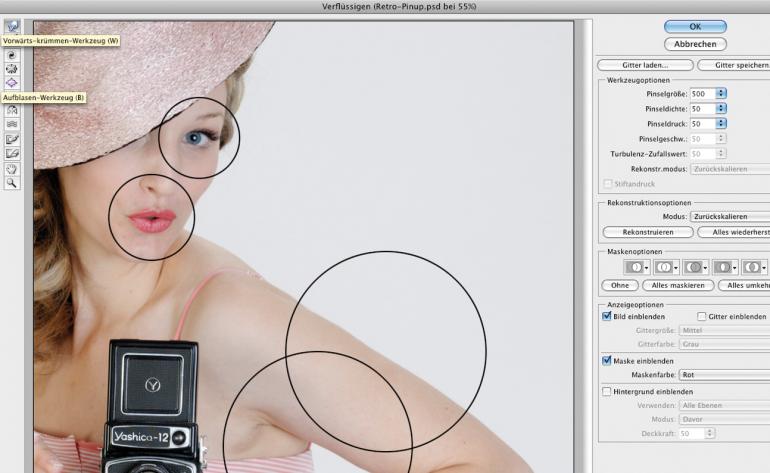Open the Gittergröße dropdown showing Mittel
Image resolution: width=770 pixels, height=473 pixels.
[724, 330]
